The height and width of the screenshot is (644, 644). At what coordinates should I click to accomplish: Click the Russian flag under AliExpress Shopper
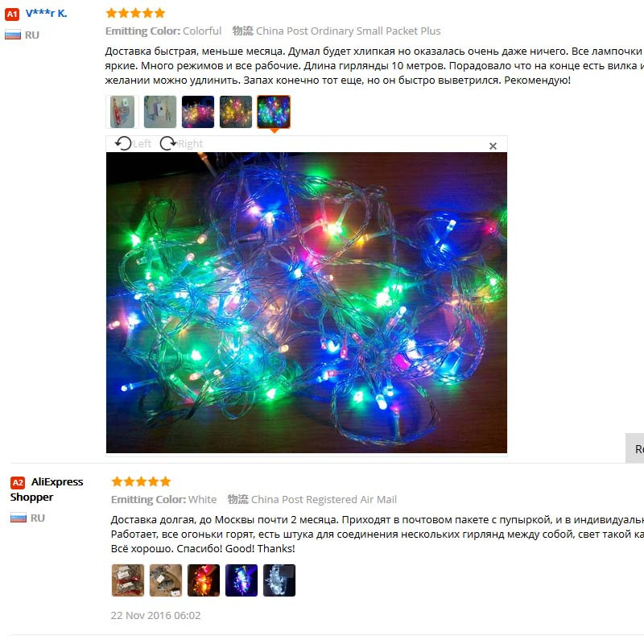[18, 518]
